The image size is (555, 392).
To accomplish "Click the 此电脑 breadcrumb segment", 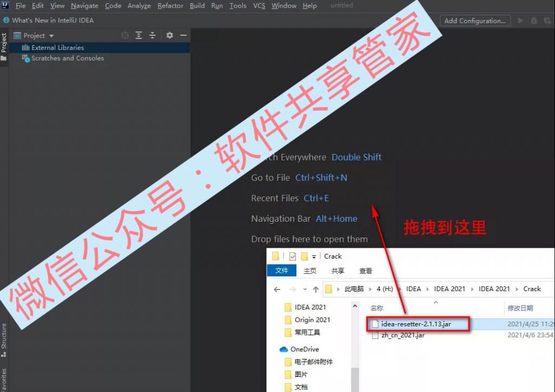I will 354,289.
